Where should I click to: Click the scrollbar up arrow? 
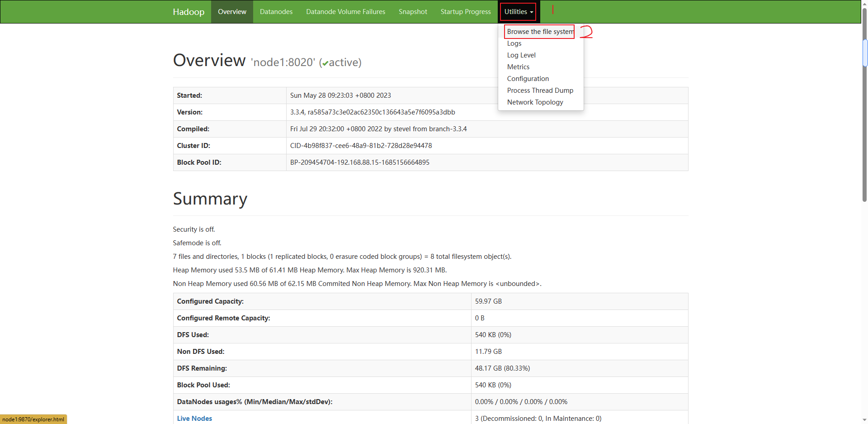point(865,3)
